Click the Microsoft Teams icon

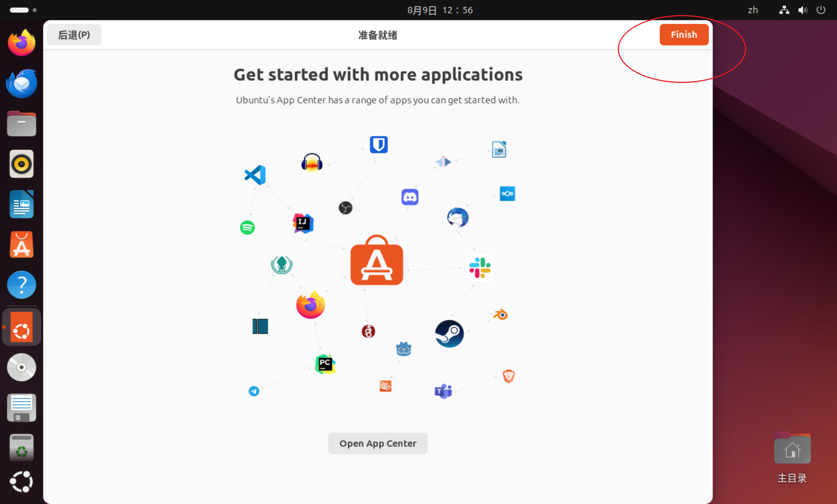click(x=443, y=391)
